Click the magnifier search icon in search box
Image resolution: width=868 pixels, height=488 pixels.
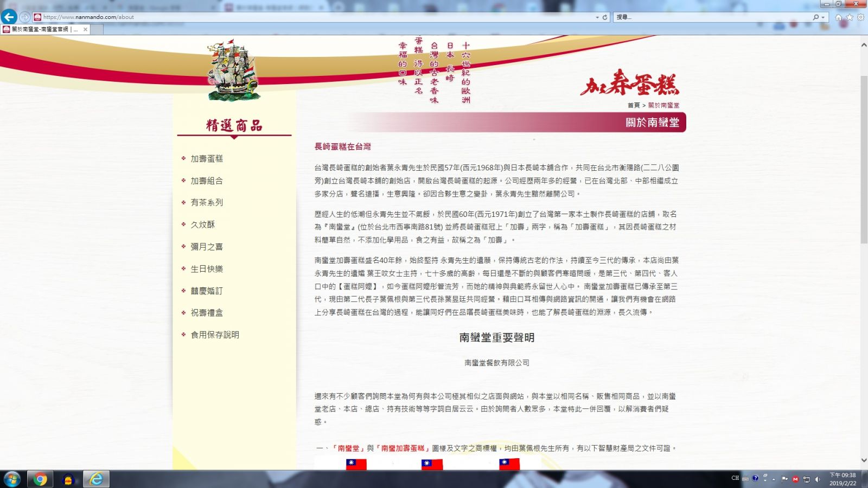click(x=815, y=17)
